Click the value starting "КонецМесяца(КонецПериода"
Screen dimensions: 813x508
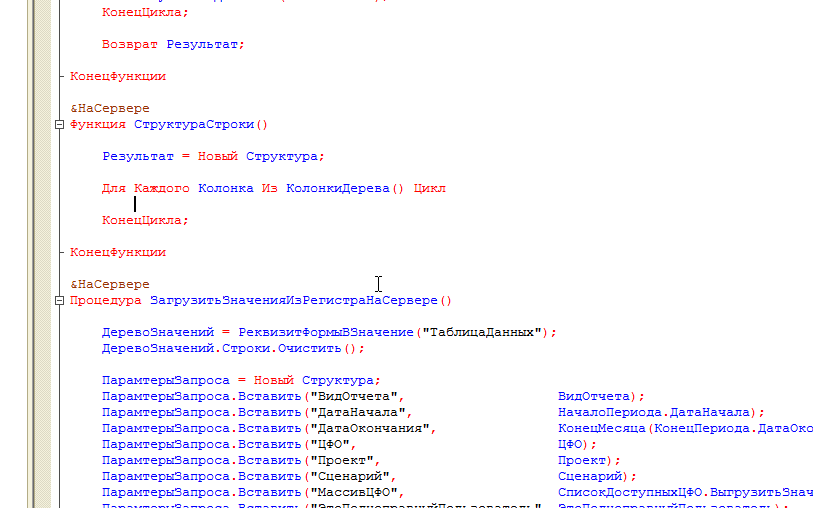(685, 429)
